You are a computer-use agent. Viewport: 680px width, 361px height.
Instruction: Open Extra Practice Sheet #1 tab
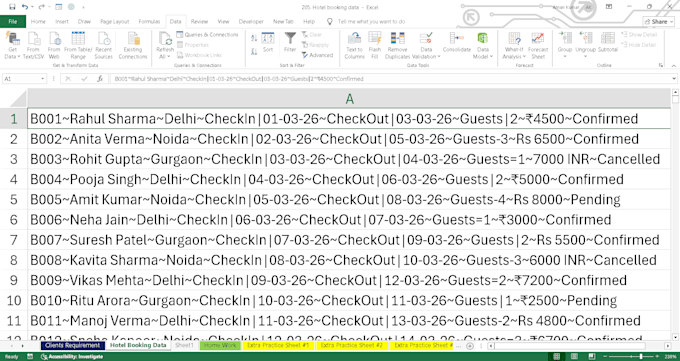pos(278,345)
